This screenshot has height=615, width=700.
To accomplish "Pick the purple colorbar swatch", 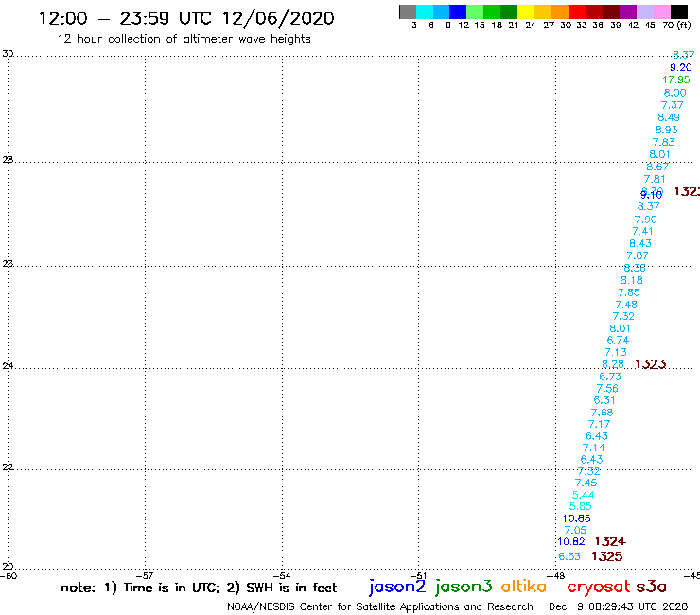I will click(628, 11).
